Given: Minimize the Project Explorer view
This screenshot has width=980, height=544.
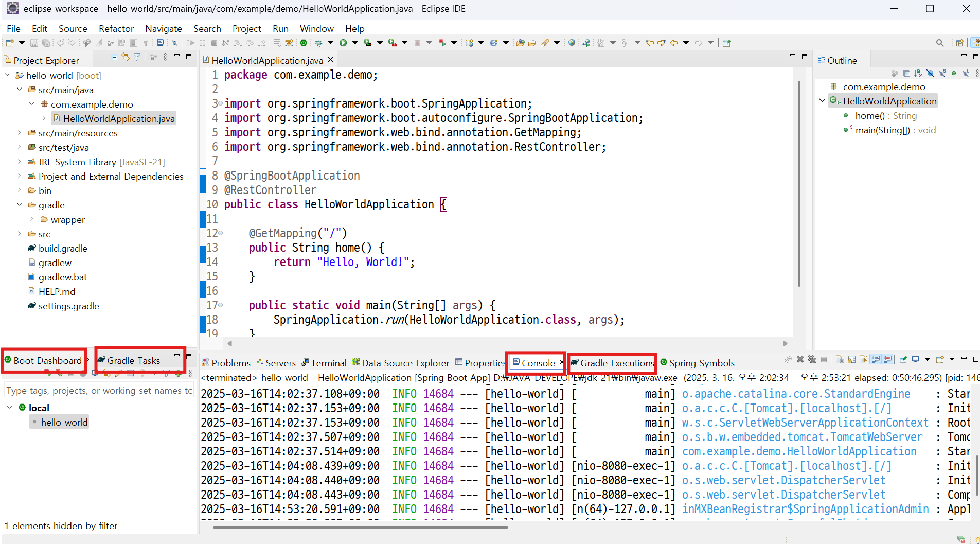Looking at the screenshot, I should (177, 56).
